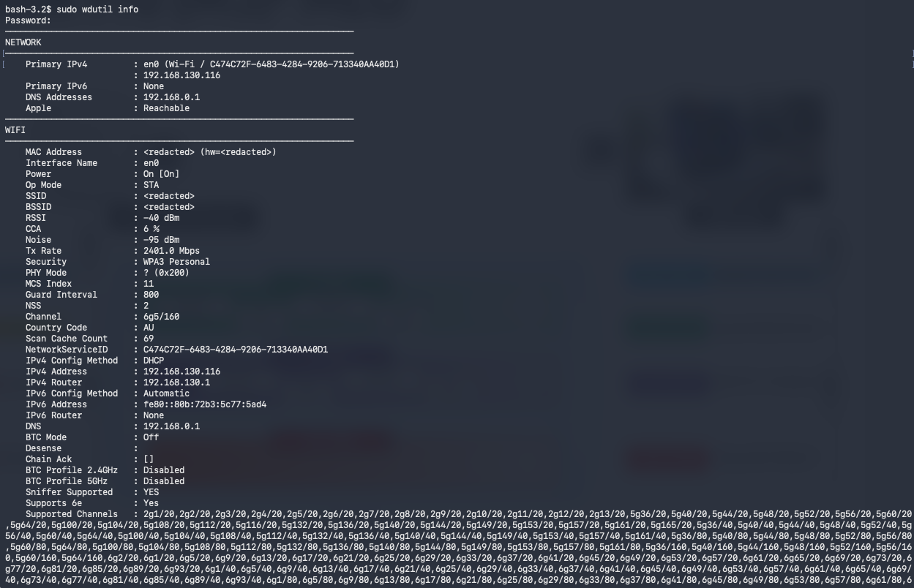Click the Primary IPv4 label
The width and height of the screenshot is (914, 588).
click(56, 64)
